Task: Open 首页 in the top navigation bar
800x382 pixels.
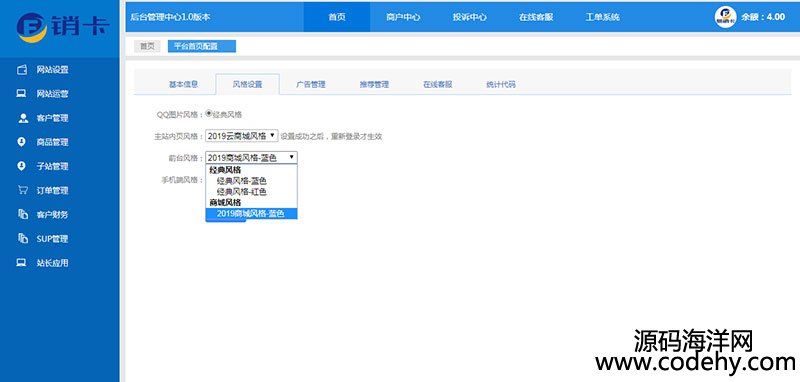Action: click(337, 17)
